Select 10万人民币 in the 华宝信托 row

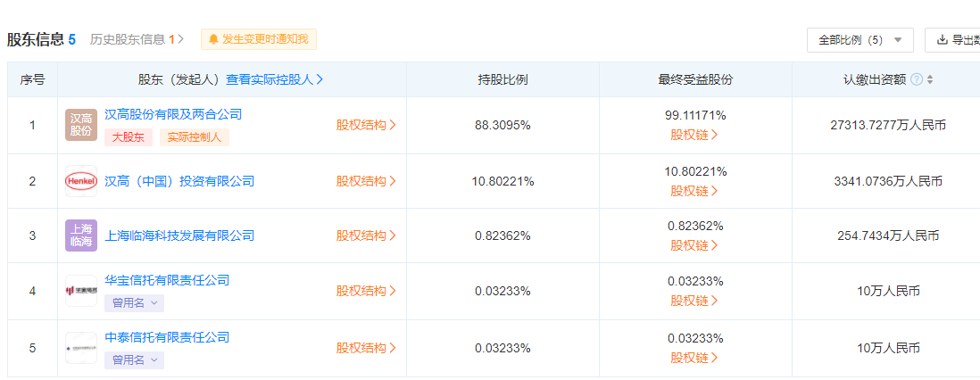(x=888, y=291)
